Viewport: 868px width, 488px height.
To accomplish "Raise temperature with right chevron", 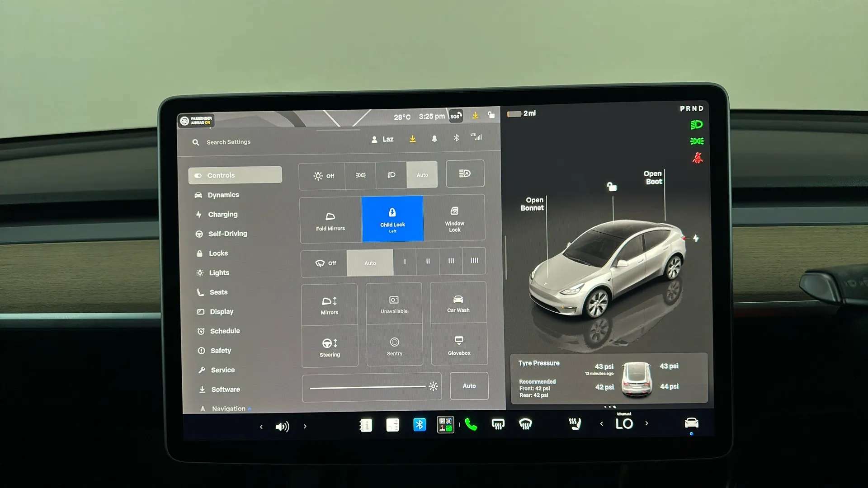I will click(x=647, y=423).
